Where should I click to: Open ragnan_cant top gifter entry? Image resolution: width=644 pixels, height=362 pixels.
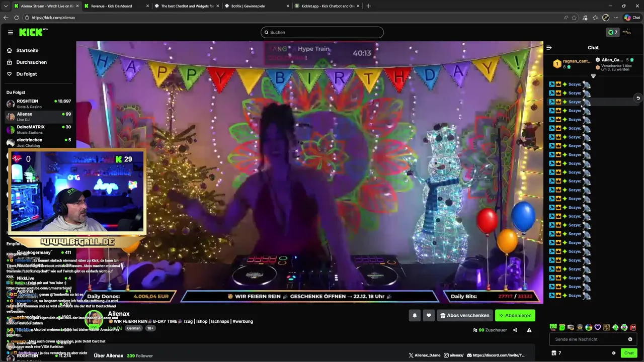[573, 63]
